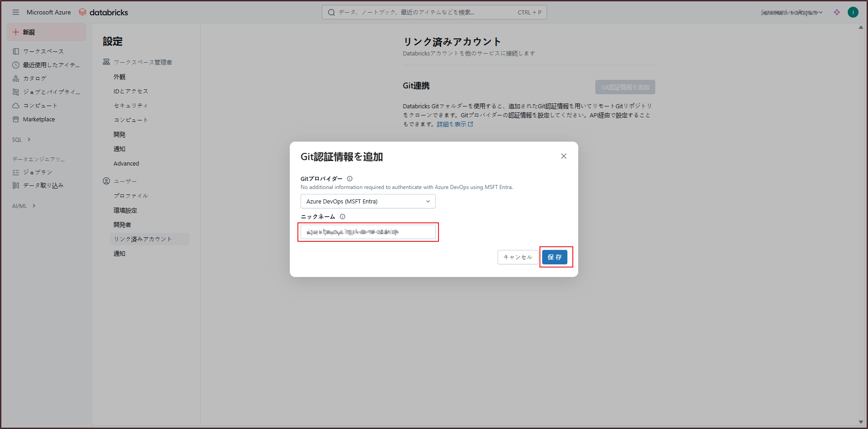Open the hamburger navigation menu
The image size is (868, 429).
click(16, 12)
